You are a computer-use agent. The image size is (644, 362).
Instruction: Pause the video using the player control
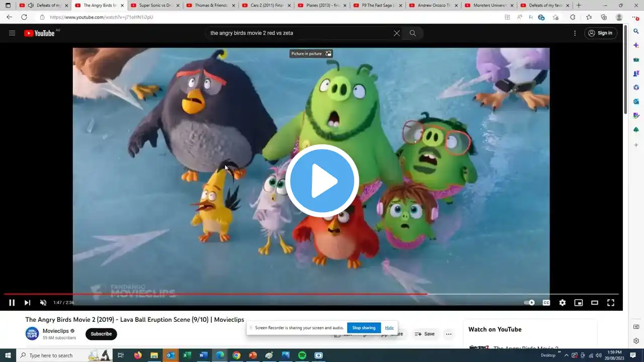point(12,303)
